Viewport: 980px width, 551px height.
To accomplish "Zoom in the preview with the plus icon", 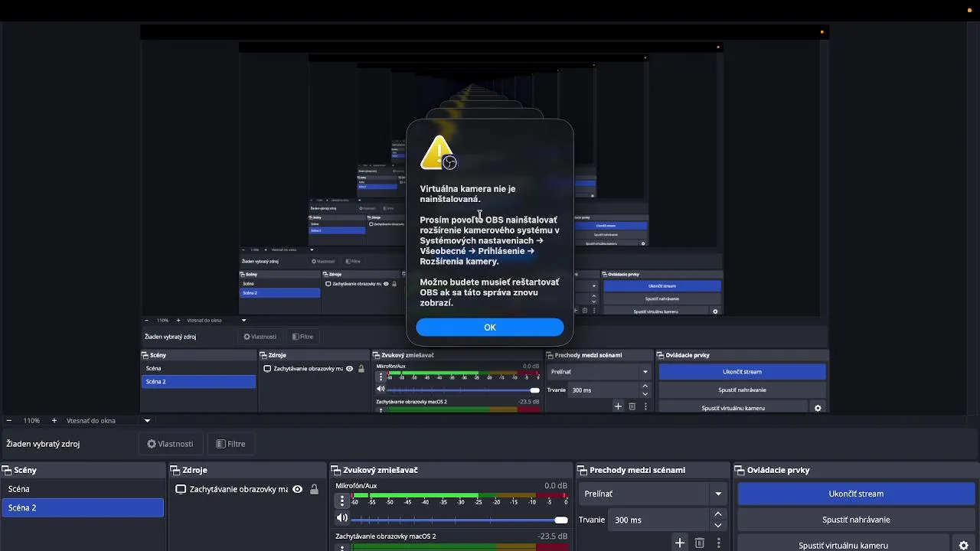I will [x=54, y=420].
